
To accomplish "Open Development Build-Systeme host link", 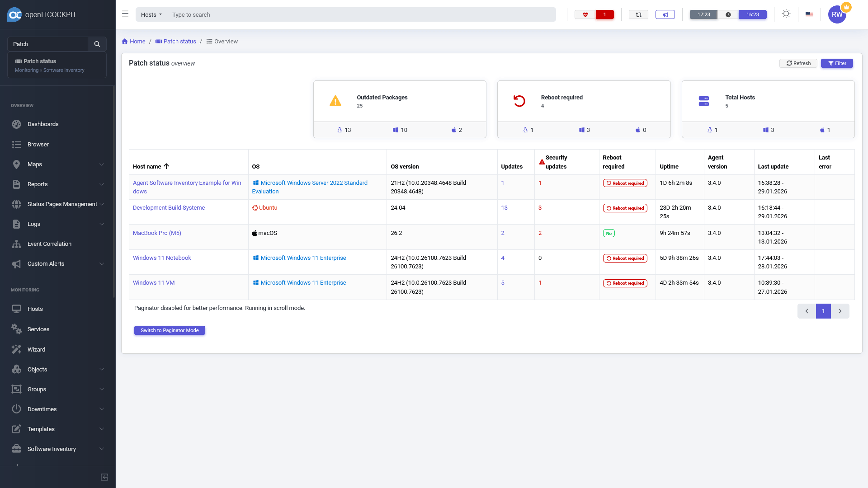I will (169, 208).
